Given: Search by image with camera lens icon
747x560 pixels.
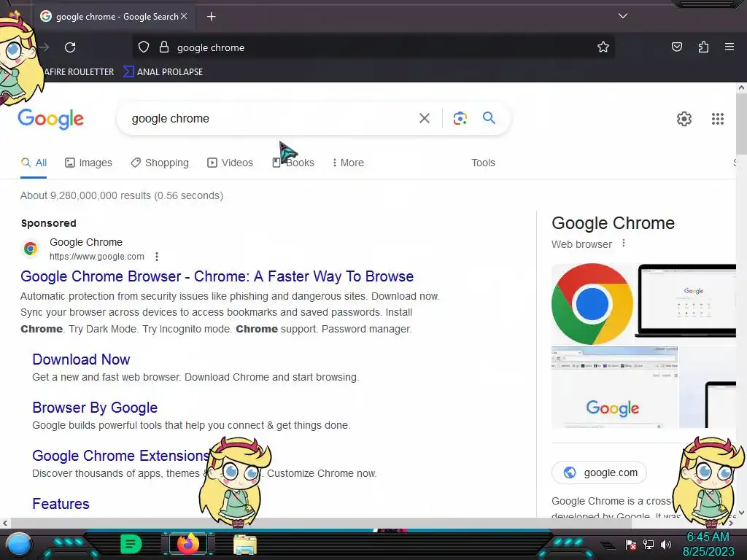Looking at the screenshot, I should tap(460, 118).
